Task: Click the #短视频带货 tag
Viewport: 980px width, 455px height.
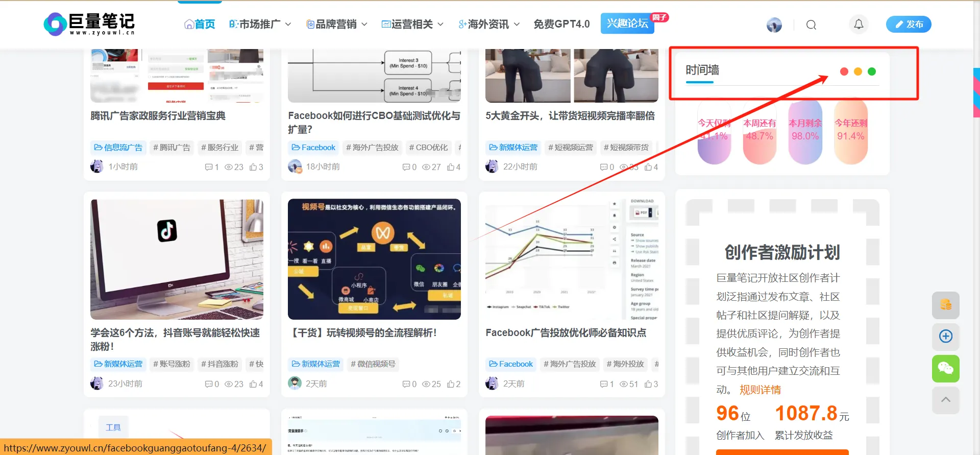Action: tap(626, 148)
